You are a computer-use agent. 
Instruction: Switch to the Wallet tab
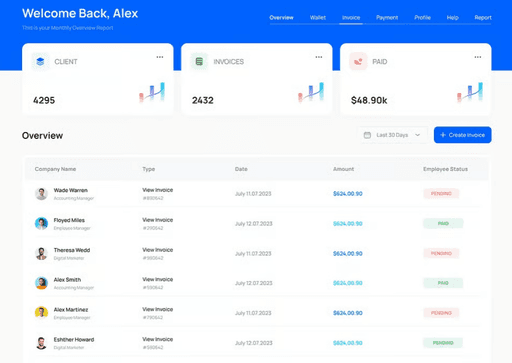318,18
